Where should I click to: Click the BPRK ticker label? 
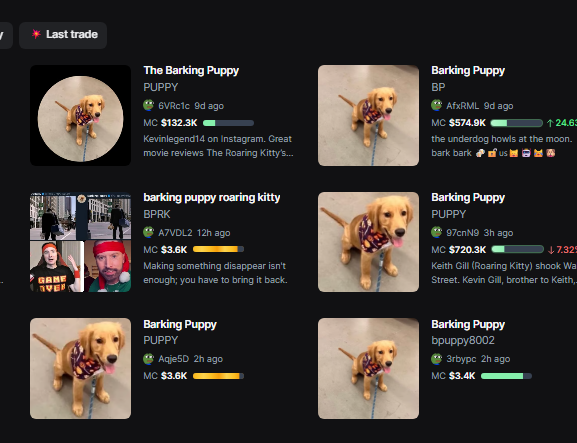pyautogui.click(x=157, y=214)
